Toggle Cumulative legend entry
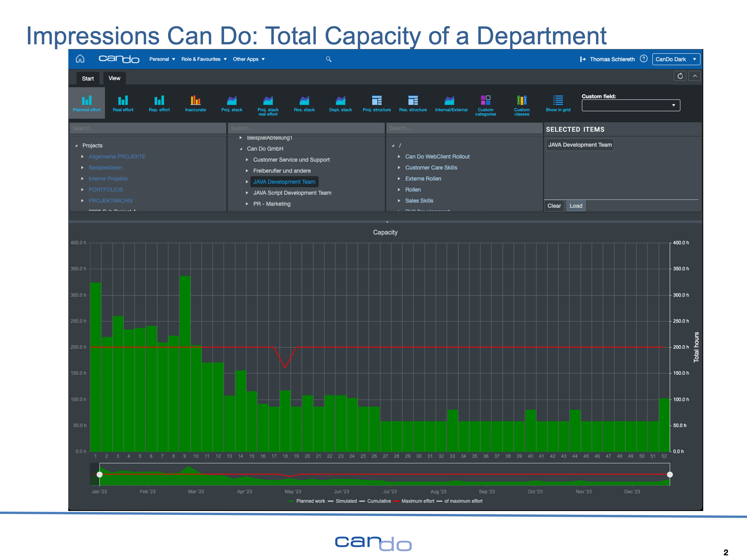 (375, 501)
